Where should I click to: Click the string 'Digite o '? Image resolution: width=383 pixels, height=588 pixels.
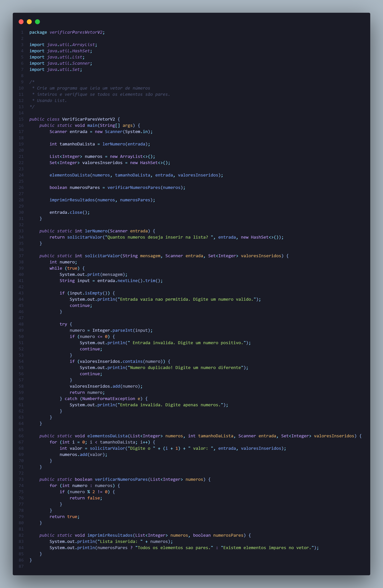tap(141, 448)
